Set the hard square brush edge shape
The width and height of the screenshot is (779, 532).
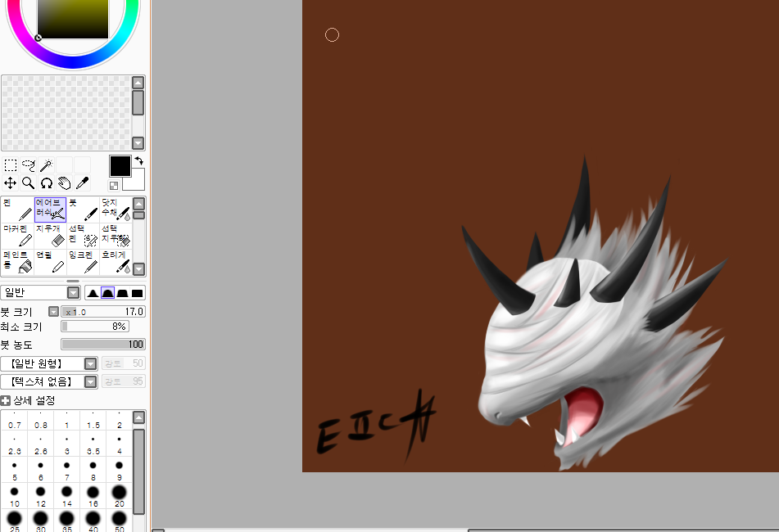pyautogui.click(x=137, y=293)
